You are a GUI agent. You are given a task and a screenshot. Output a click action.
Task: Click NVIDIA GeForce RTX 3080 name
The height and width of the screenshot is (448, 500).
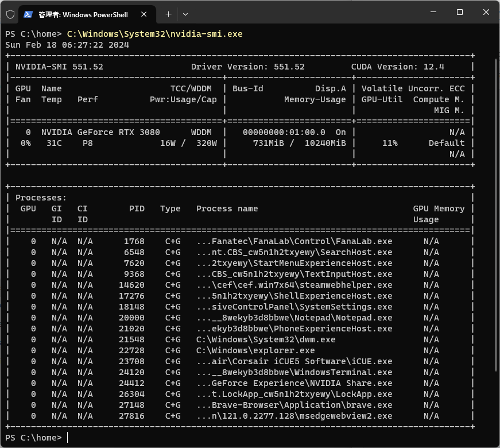100,132
